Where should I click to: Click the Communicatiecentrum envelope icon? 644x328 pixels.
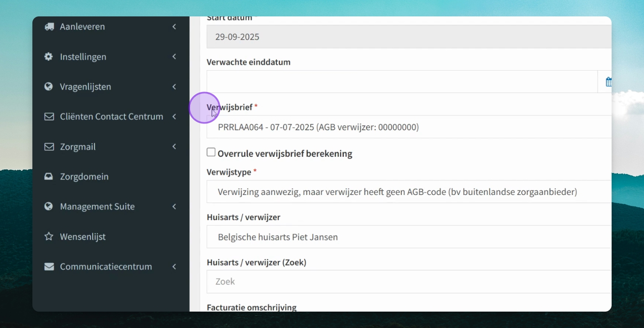click(49, 266)
